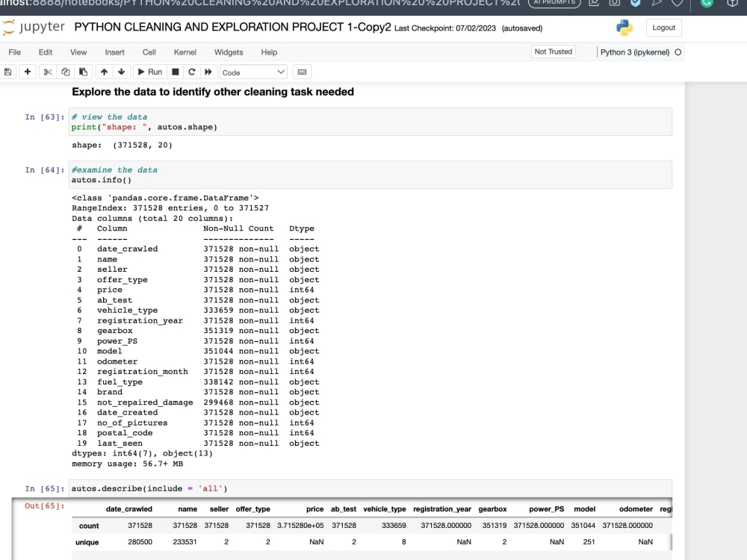Restart the kernel using the circular arrow

click(x=193, y=72)
